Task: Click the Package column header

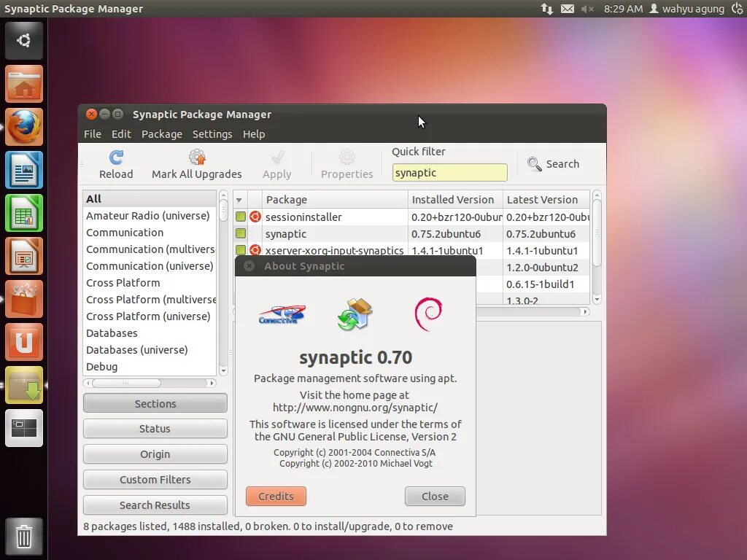Action: [335, 200]
